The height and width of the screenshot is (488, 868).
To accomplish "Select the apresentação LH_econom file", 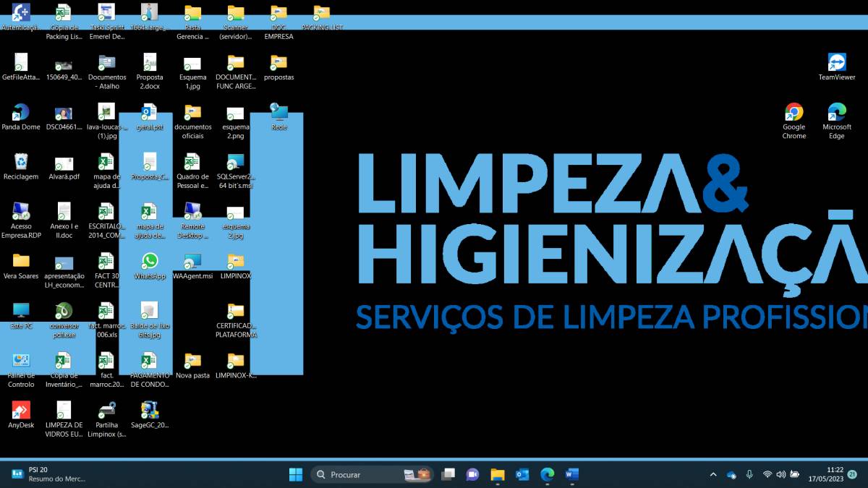I will [64, 270].
